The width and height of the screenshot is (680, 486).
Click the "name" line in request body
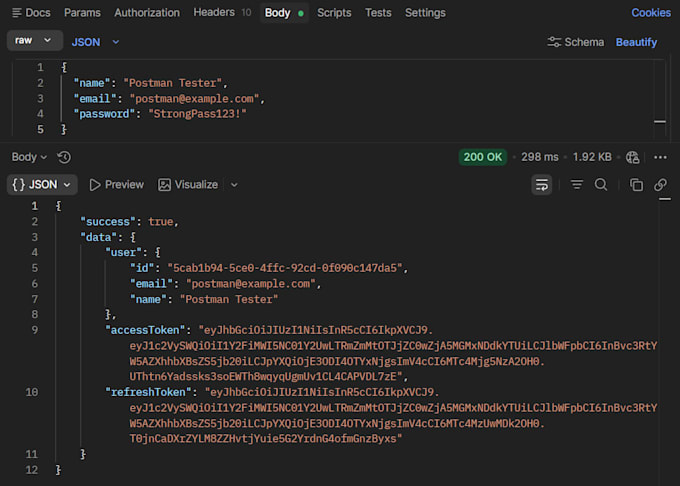150,83
